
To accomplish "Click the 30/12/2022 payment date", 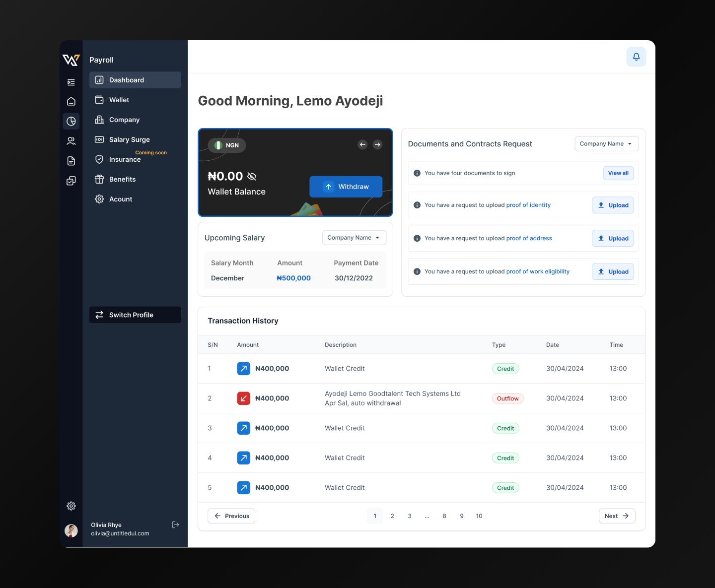I will coord(354,278).
